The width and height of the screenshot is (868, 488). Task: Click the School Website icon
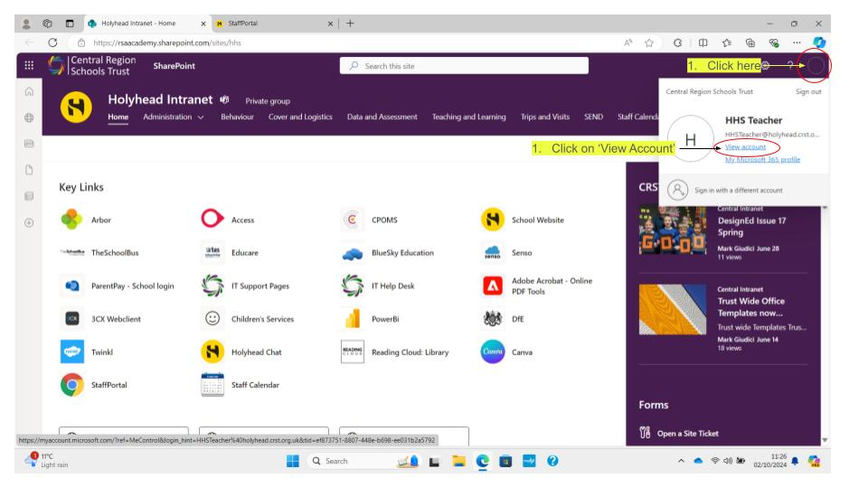pyautogui.click(x=493, y=220)
